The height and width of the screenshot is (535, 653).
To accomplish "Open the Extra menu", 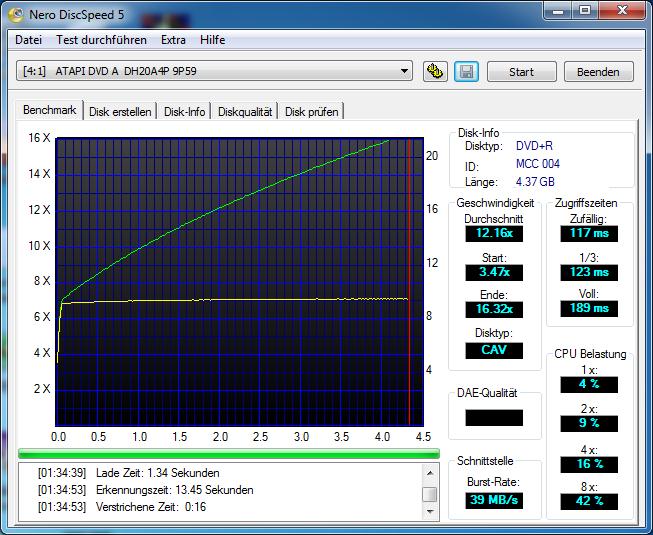I will tap(173, 40).
